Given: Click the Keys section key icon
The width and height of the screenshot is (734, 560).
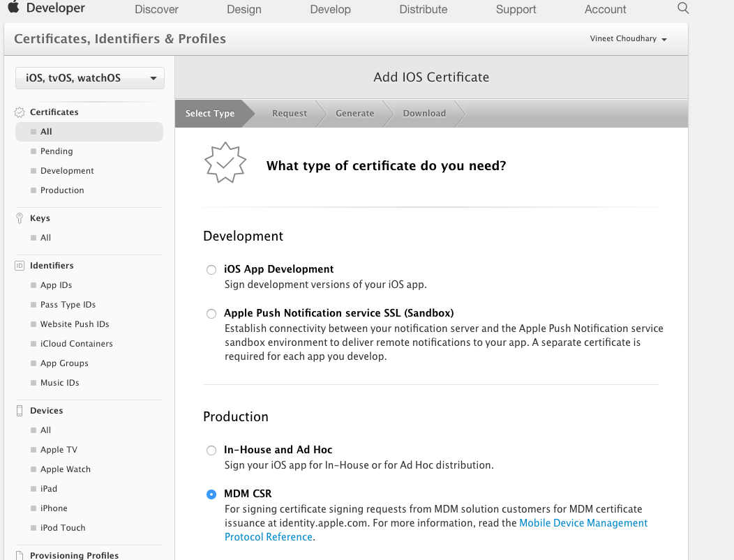Looking at the screenshot, I should tap(20, 218).
